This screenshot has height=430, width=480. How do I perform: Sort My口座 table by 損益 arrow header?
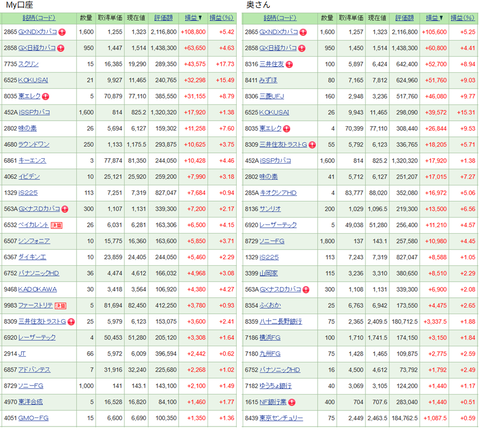click(193, 18)
